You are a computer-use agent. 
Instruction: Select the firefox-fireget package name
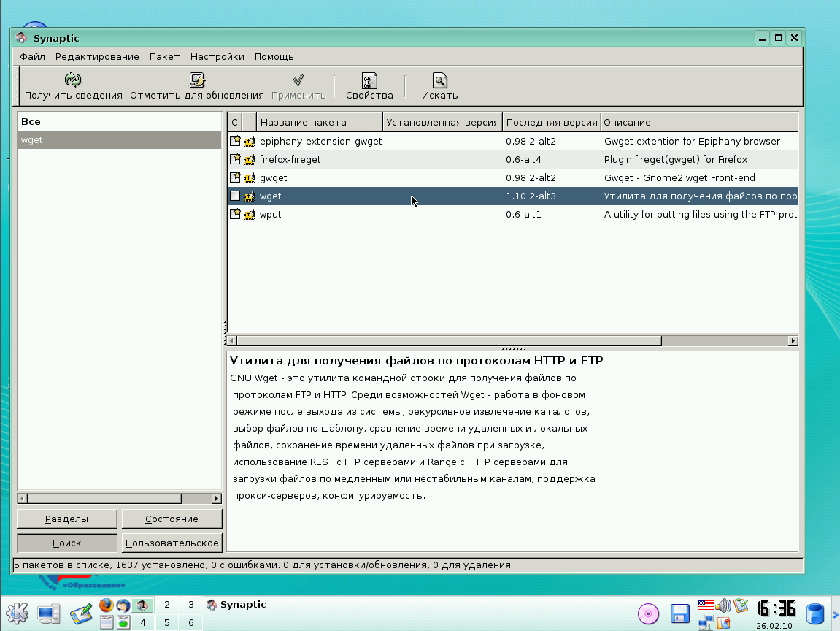click(x=290, y=160)
